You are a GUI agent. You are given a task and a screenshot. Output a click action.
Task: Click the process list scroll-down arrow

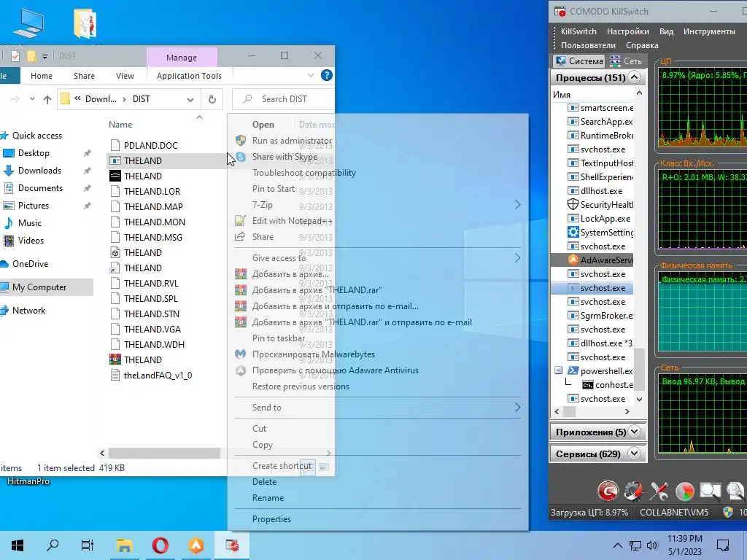coord(639,399)
